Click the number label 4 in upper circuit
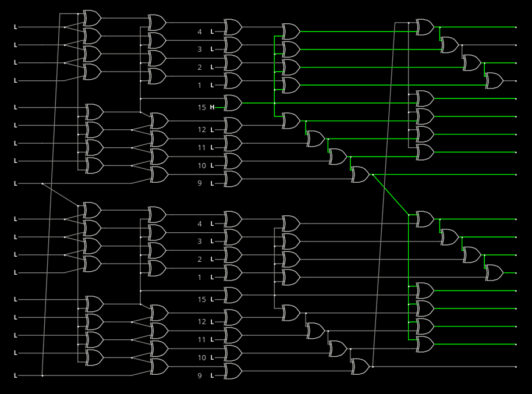This screenshot has height=394, width=532. coord(200,32)
